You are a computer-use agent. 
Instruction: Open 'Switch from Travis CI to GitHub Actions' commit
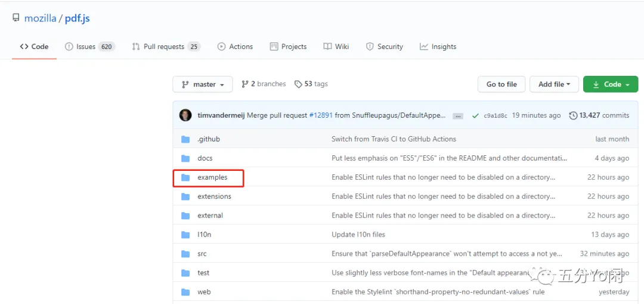pos(394,139)
